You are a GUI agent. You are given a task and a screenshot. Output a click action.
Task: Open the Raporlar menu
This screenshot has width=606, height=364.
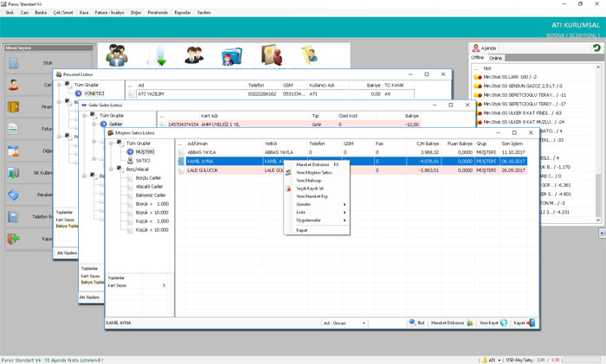click(182, 13)
